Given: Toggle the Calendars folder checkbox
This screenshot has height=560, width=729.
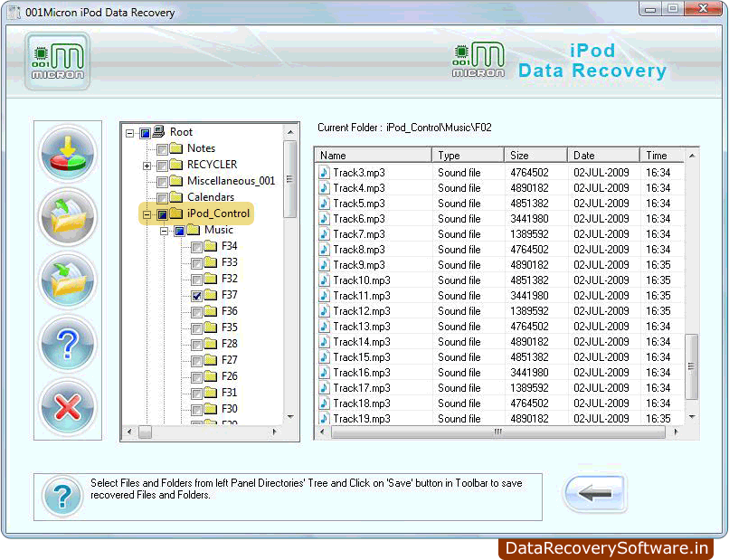Looking at the screenshot, I should [162, 198].
